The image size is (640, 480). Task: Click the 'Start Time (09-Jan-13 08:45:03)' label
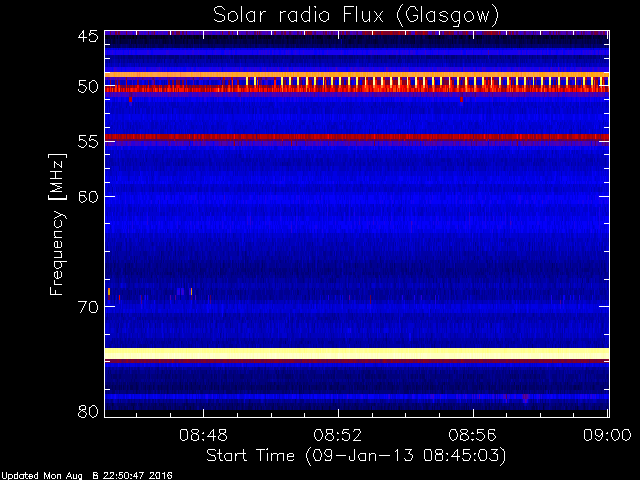[x=356, y=455]
